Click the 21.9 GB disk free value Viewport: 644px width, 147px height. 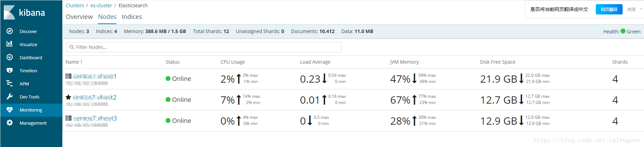(x=498, y=79)
